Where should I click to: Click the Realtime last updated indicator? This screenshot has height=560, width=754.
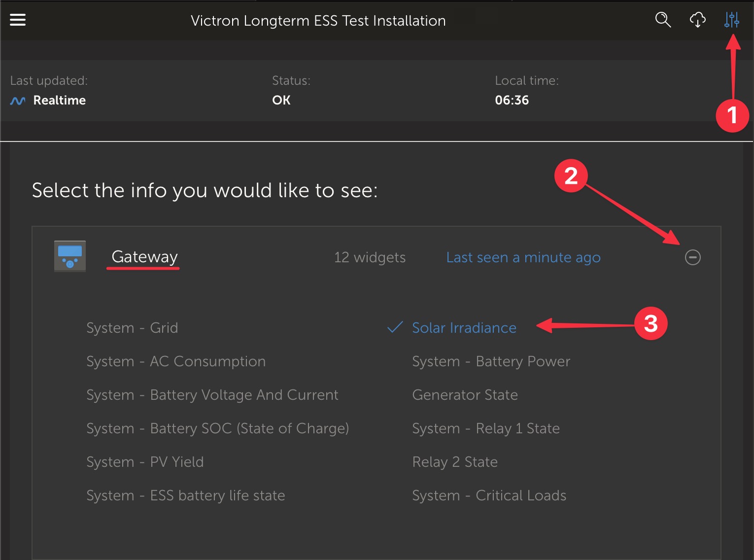(x=59, y=100)
